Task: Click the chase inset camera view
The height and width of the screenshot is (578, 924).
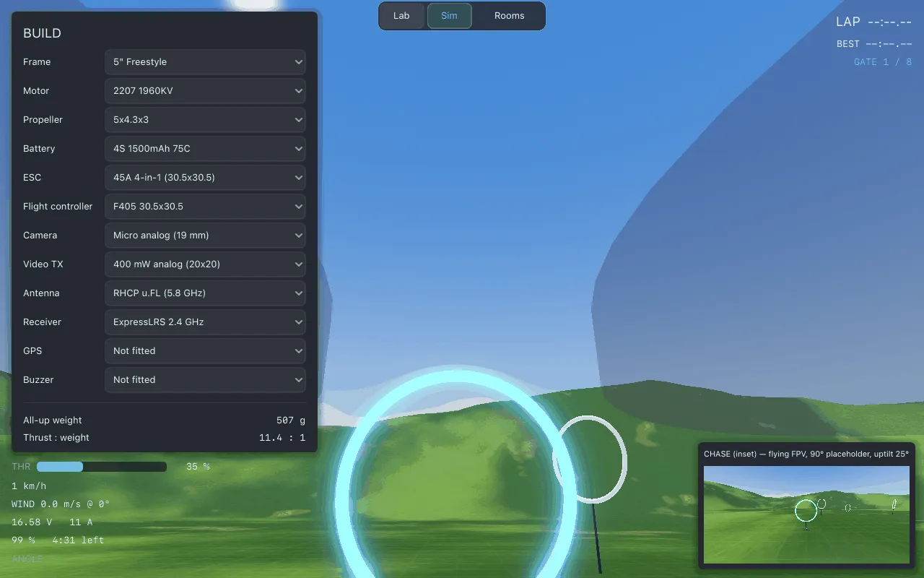Action: click(806, 514)
